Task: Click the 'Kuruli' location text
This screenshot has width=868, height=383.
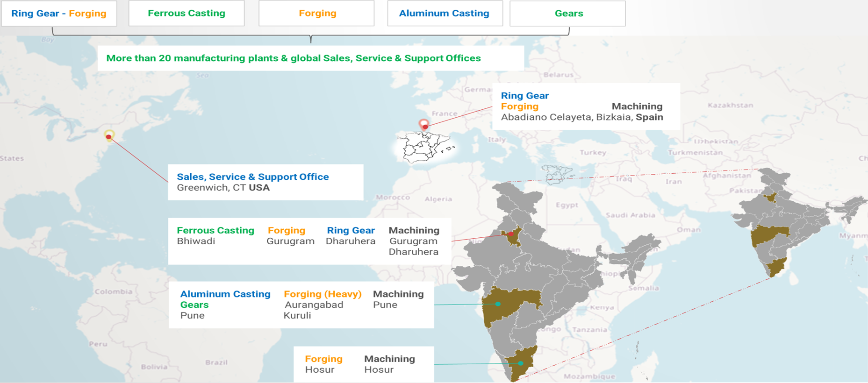Action: point(297,315)
